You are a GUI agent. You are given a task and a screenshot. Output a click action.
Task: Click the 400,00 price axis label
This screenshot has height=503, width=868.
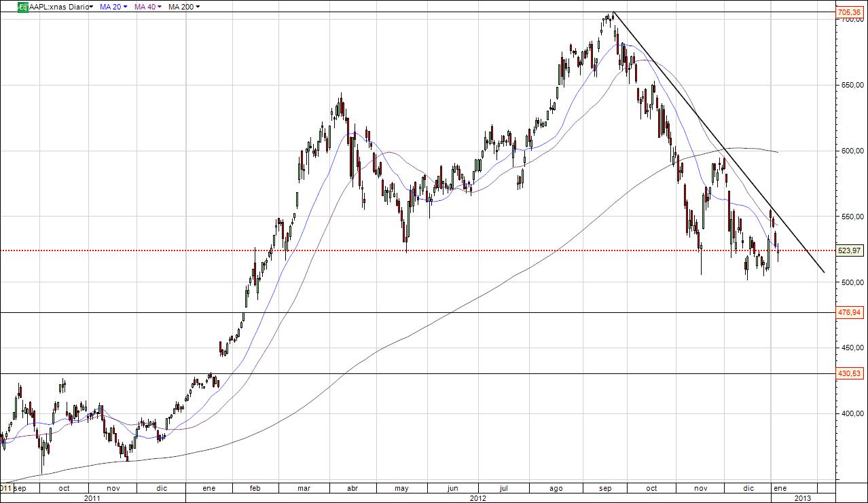point(852,413)
